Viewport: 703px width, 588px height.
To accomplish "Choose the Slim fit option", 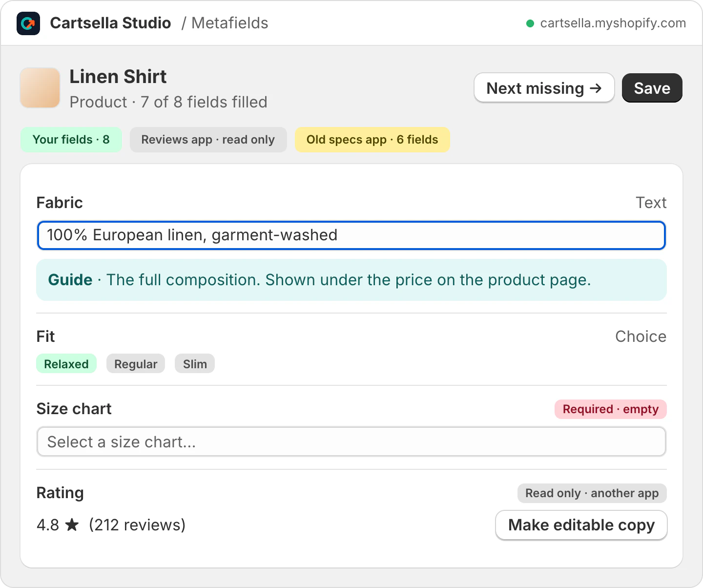I will pos(195,364).
